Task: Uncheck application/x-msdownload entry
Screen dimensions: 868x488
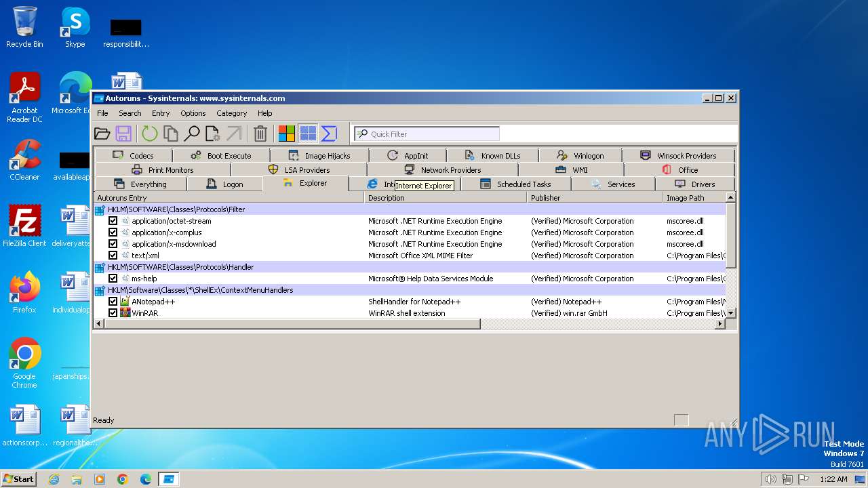Action: (113, 244)
